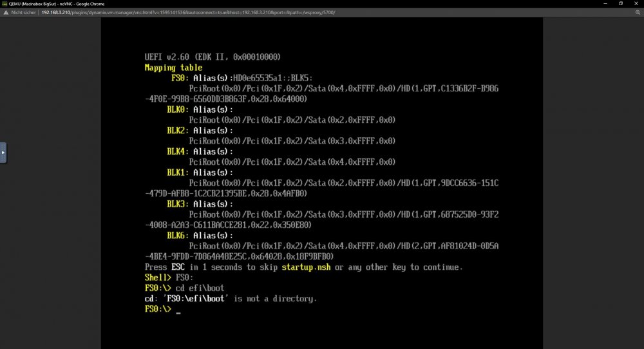The image size is (644, 349).
Task: Select the "FS0:" mapping label
Action: tap(180, 78)
